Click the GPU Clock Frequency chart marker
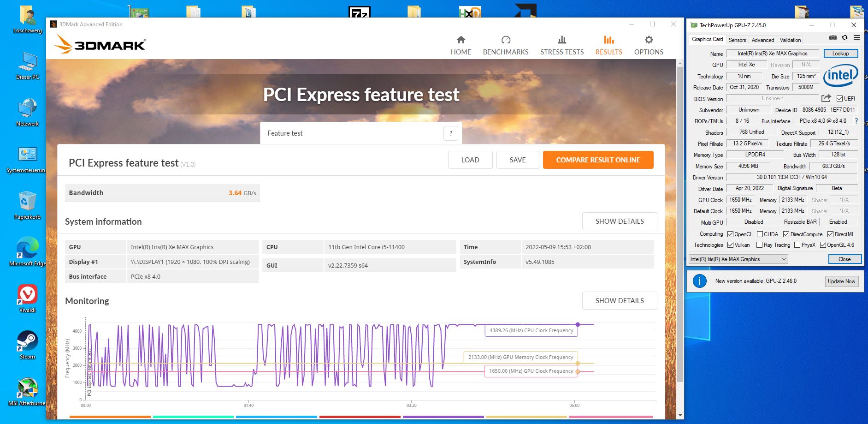The height and width of the screenshot is (424, 868). (x=578, y=371)
